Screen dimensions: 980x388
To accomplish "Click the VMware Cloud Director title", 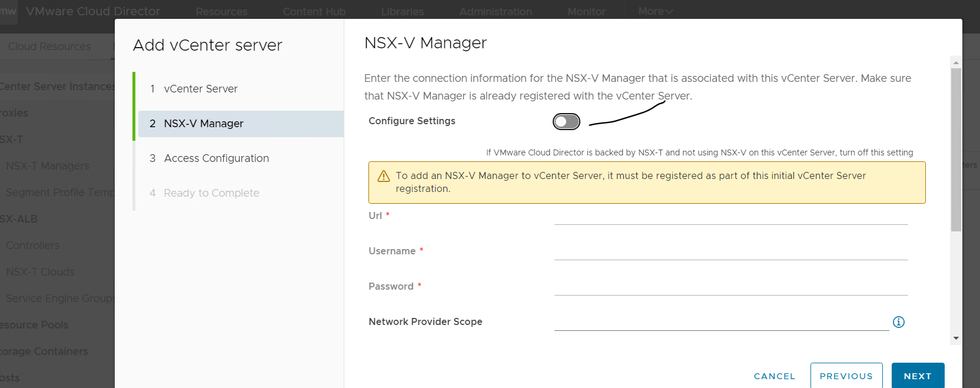I will (x=93, y=11).
